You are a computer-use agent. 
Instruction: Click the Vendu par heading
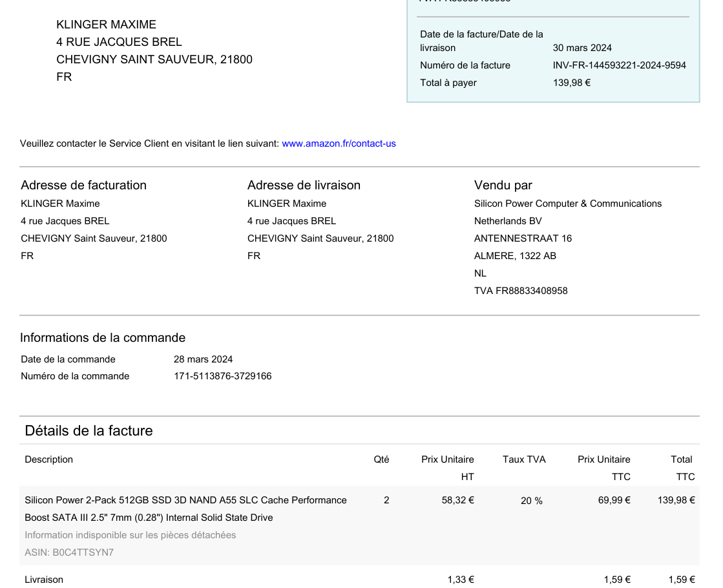(x=503, y=185)
